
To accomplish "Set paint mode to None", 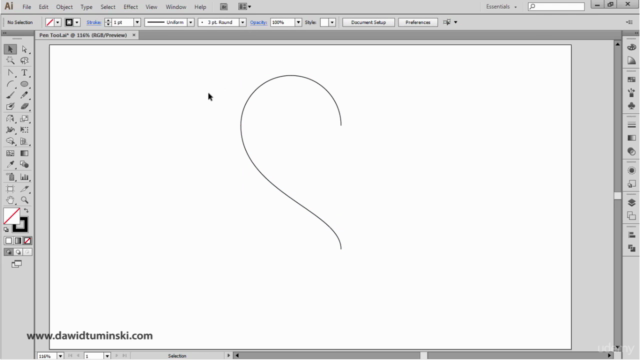I will tap(27, 241).
